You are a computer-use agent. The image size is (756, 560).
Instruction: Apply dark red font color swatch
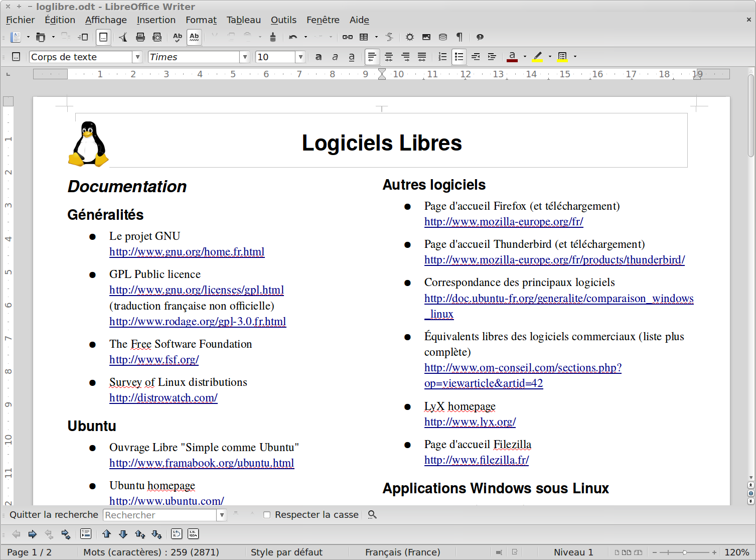click(x=512, y=57)
